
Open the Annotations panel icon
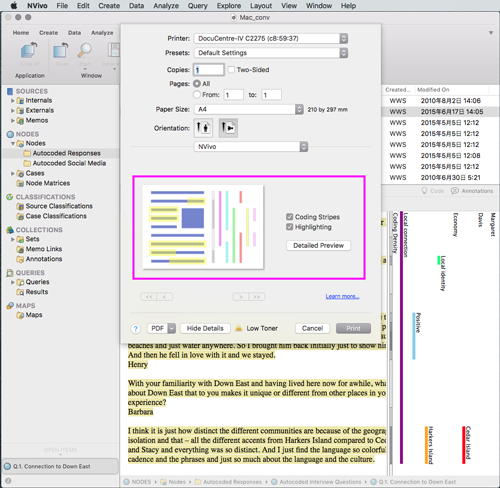[x=454, y=191]
